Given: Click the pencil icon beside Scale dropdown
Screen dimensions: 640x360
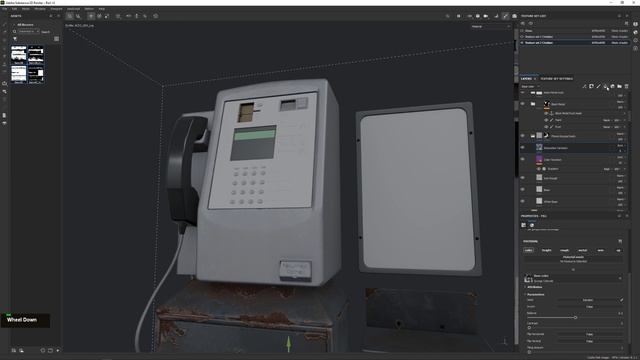Looking at the screenshot, I should 622,300.
